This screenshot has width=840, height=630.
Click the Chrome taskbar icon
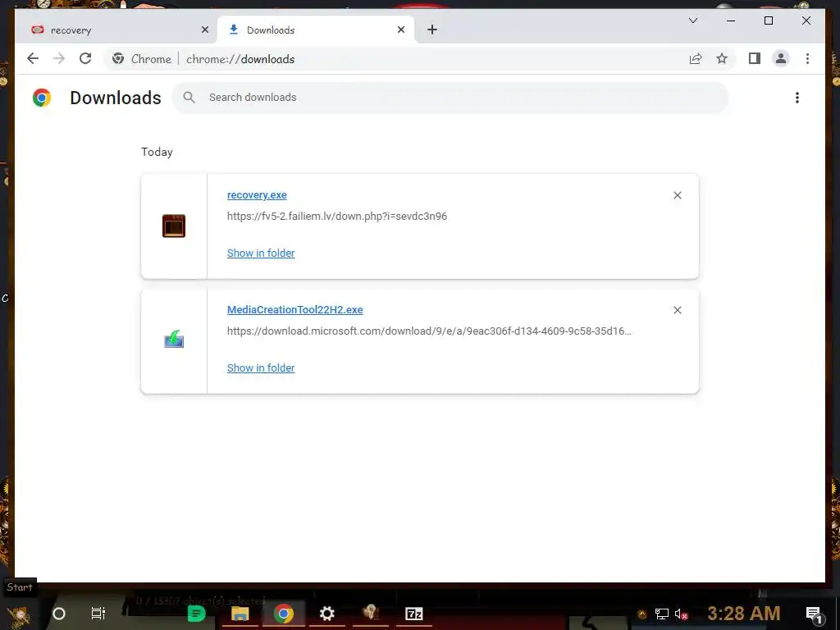283,614
